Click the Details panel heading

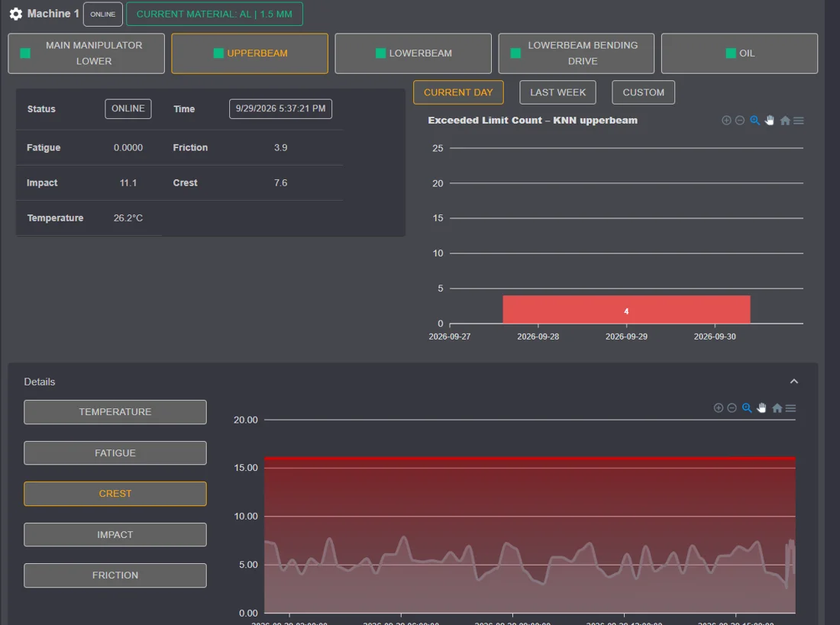pyautogui.click(x=40, y=382)
